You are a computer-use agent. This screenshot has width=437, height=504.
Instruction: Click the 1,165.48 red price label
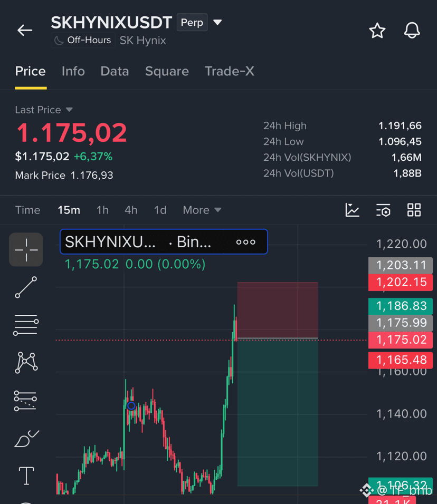(400, 360)
